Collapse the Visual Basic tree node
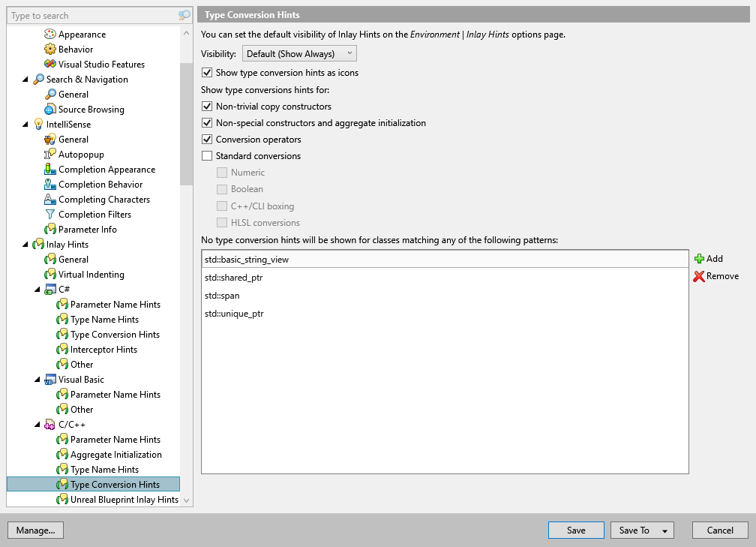The image size is (756, 547). point(37,380)
